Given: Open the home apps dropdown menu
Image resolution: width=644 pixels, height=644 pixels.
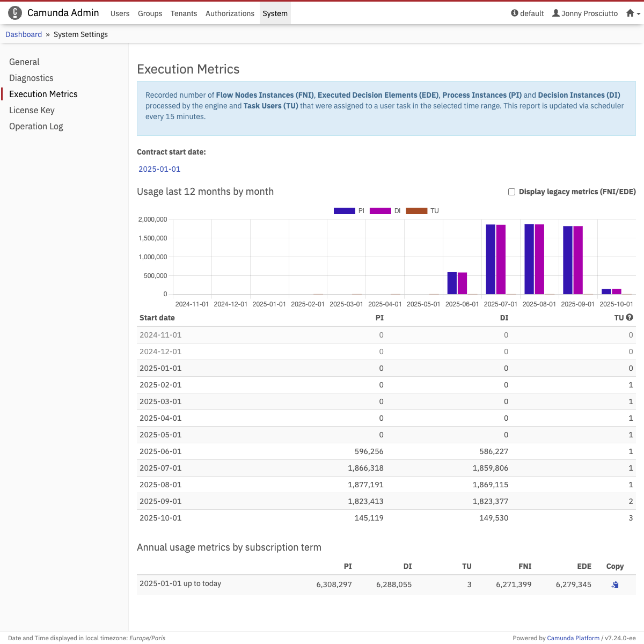Looking at the screenshot, I should tap(633, 13).
